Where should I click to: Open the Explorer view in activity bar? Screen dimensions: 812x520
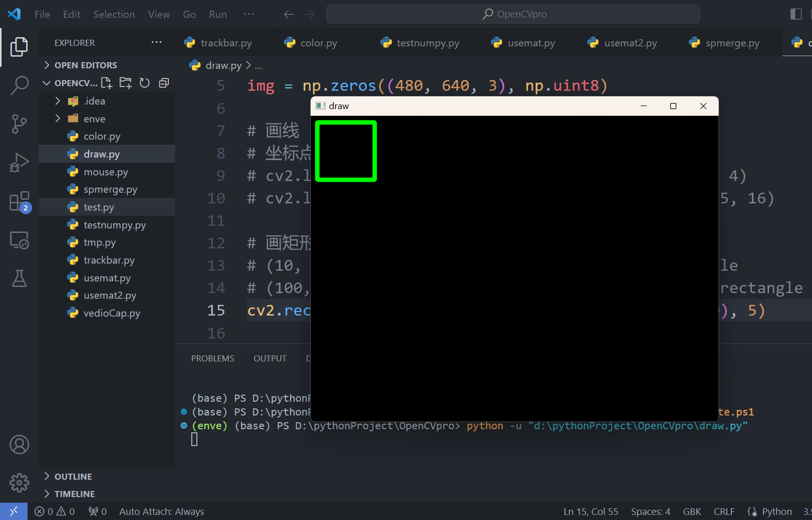coord(19,47)
